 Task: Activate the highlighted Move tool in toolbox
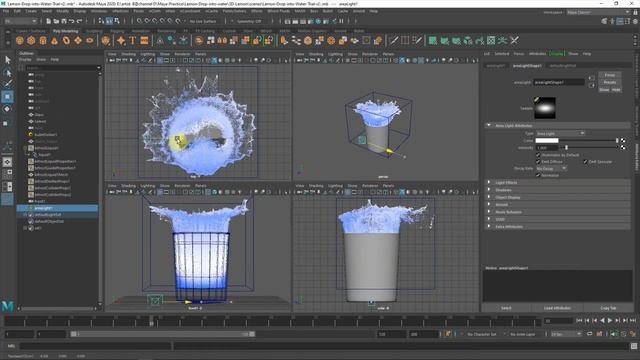[7, 97]
